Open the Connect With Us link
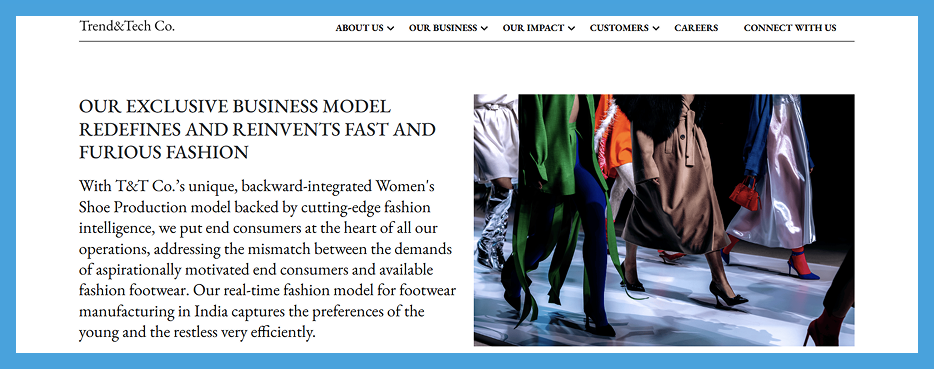 point(790,28)
